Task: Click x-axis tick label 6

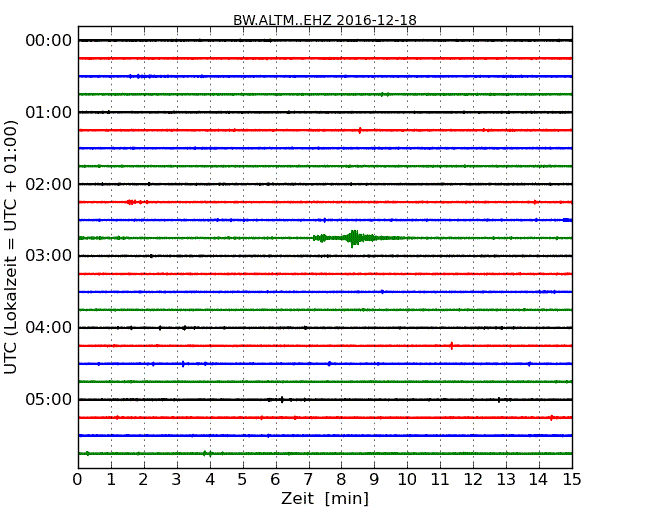Action: [x=275, y=479]
